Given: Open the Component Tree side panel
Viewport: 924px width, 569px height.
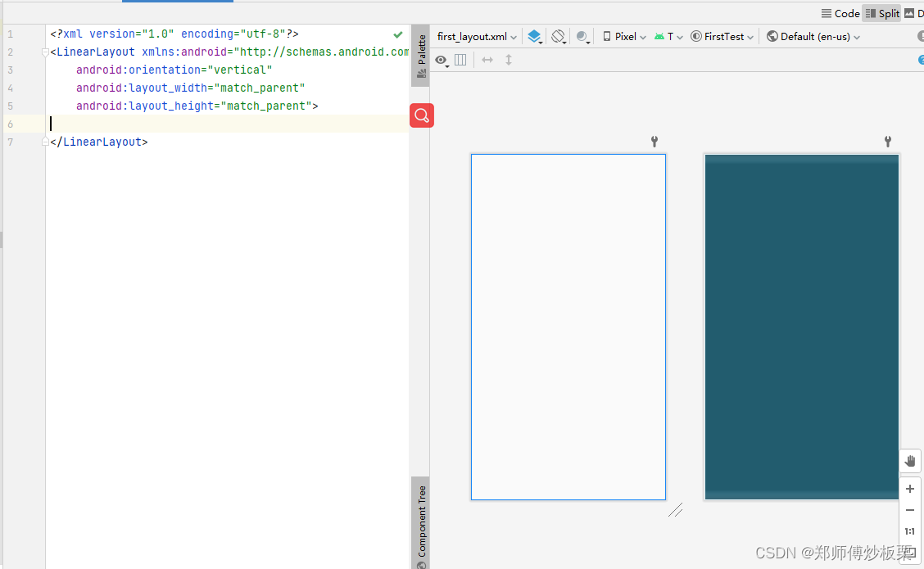Looking at the screenshot, I should [421, 523].
